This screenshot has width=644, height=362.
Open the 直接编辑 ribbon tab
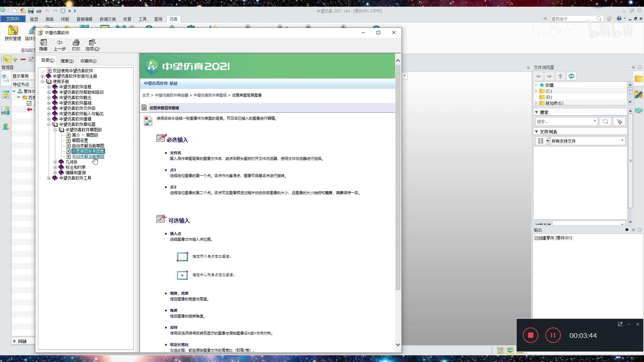(x=84, y=19)
